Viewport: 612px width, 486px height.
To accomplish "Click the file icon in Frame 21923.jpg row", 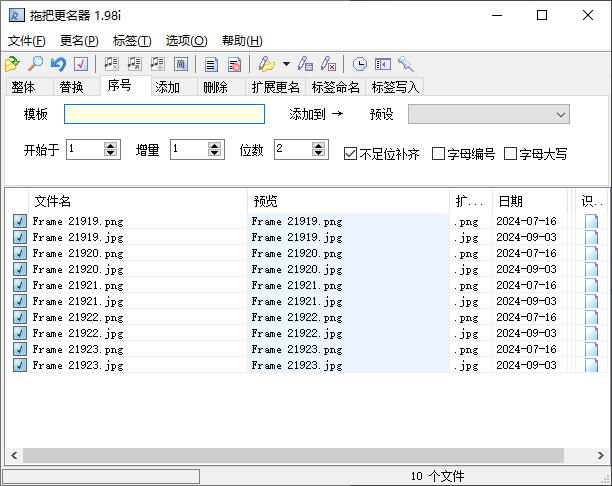I will tap(591, 365).
